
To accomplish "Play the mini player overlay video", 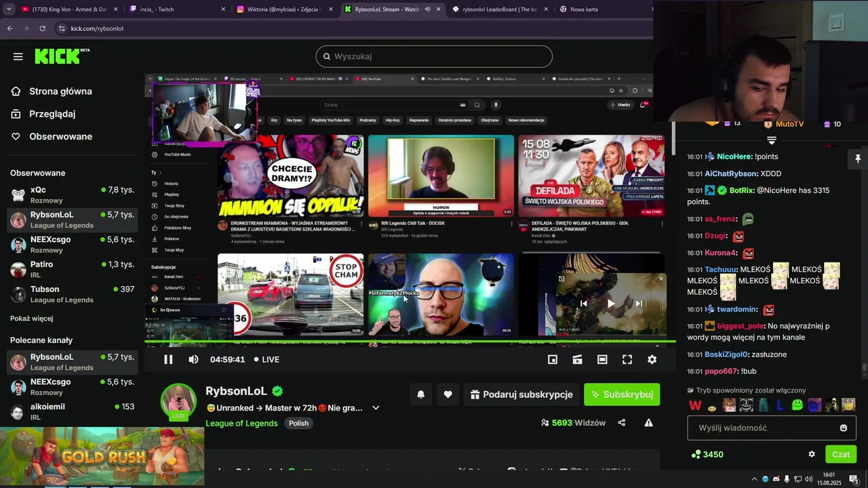I will (610, 304).
